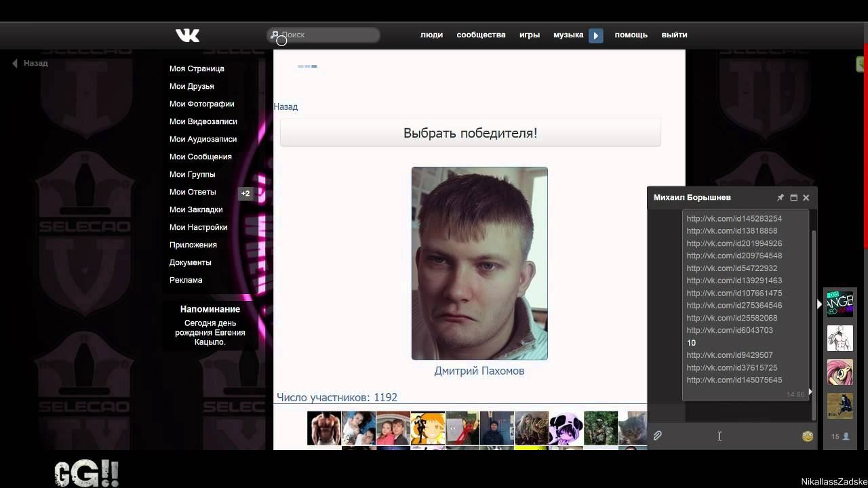Click the search magnifier icon
This screenshot has width=868, height=488.
(x=275, y=35)
